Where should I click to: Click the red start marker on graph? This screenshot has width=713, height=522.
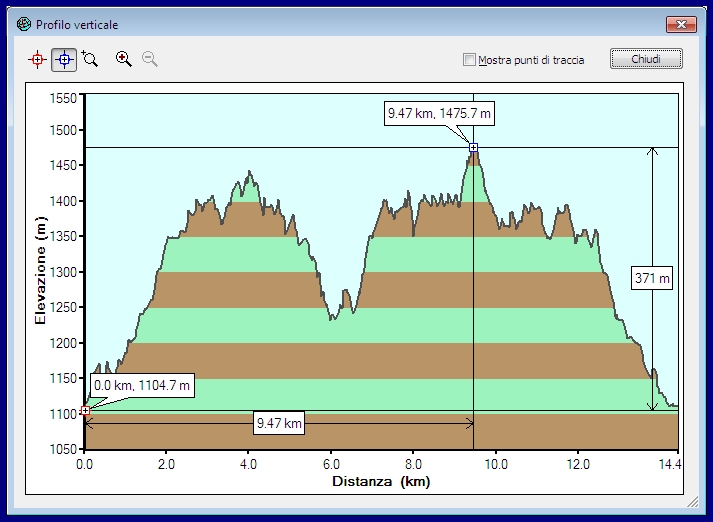(85, 411)
